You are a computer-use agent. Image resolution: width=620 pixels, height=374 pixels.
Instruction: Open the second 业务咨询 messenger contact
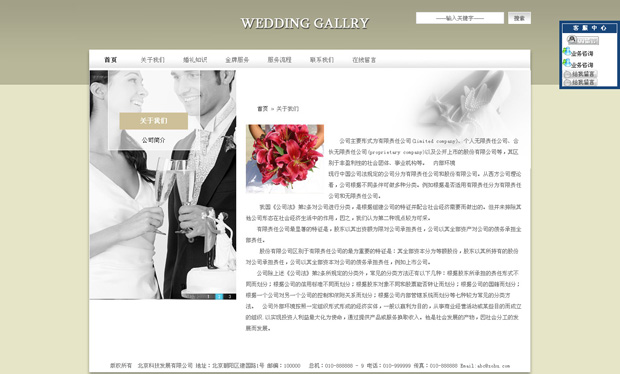(578, 64)
